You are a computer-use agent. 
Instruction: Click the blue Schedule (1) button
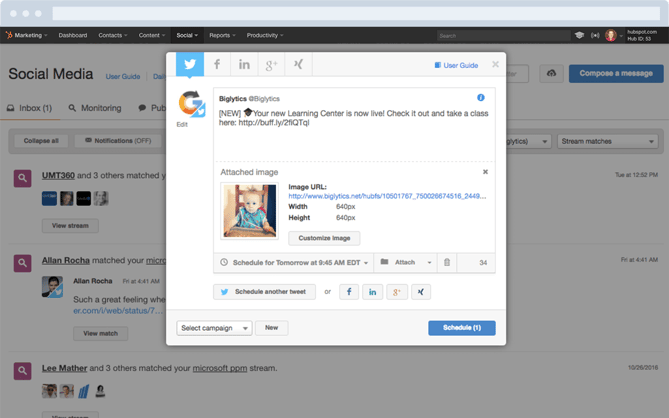462,328
